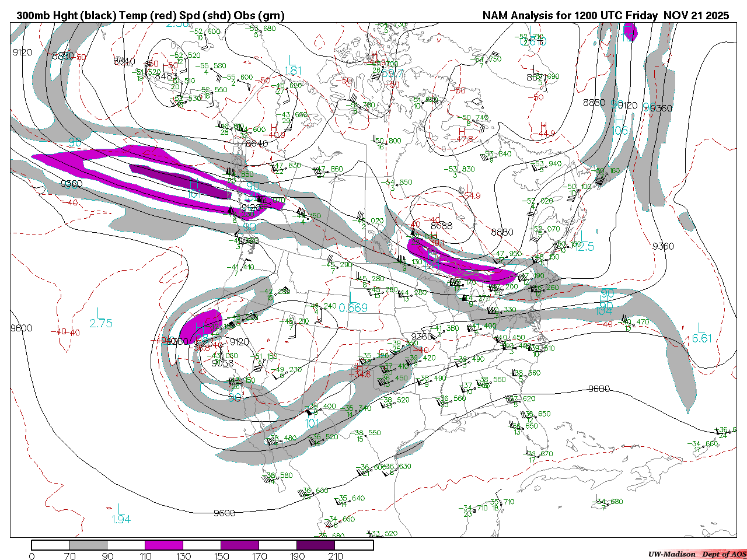
Task: Click the NAM Analysis date title text
Action: [x=605, y=16]
